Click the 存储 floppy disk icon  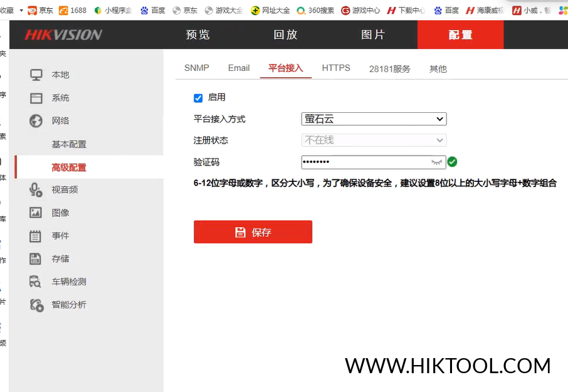coord(35,258)
